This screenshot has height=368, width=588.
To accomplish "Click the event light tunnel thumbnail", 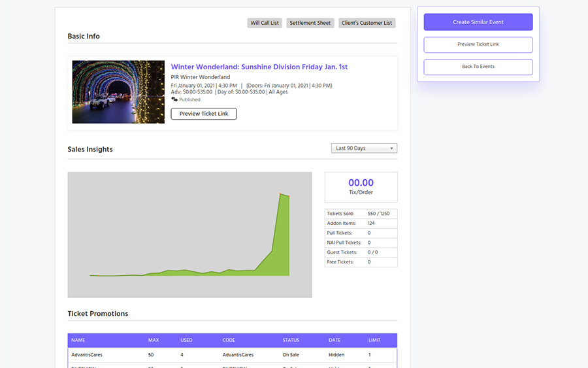I will 118,92.
